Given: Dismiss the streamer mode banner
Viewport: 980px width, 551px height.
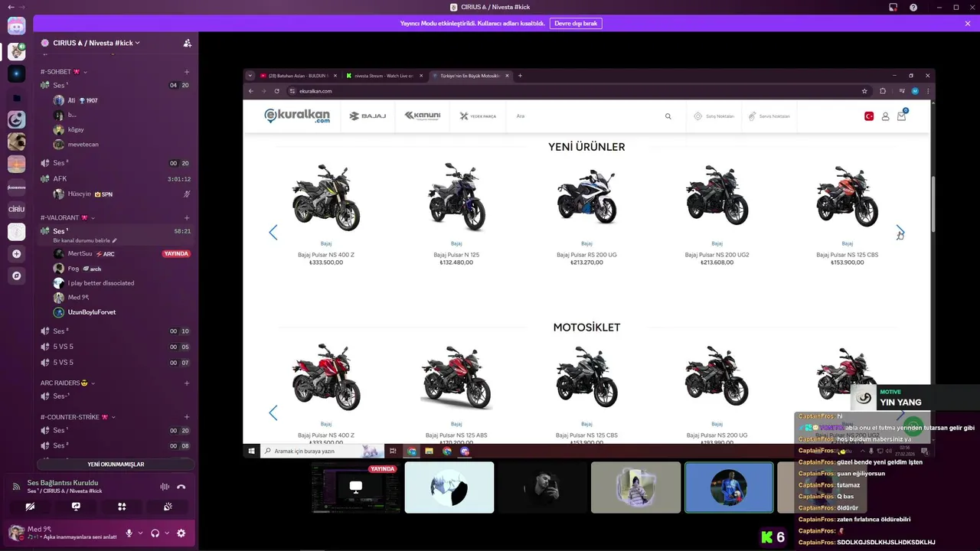Looking at the screenshot, I should point(968,24).
